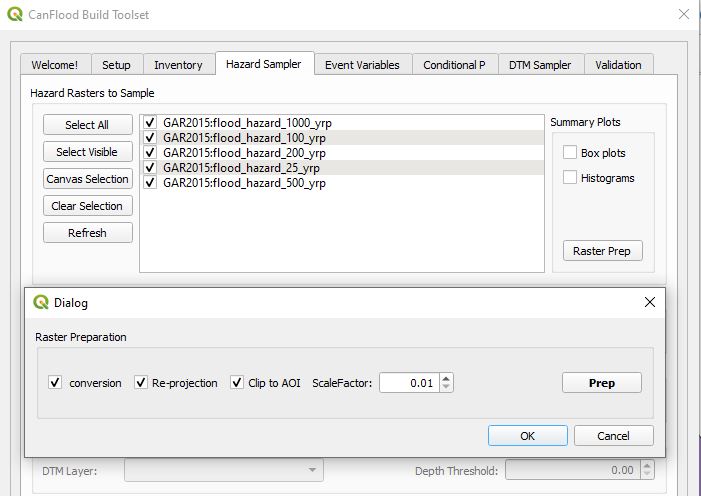Uncheck GAR2015:flood_hazard_25_yrp checkbox

click(150, 168)
